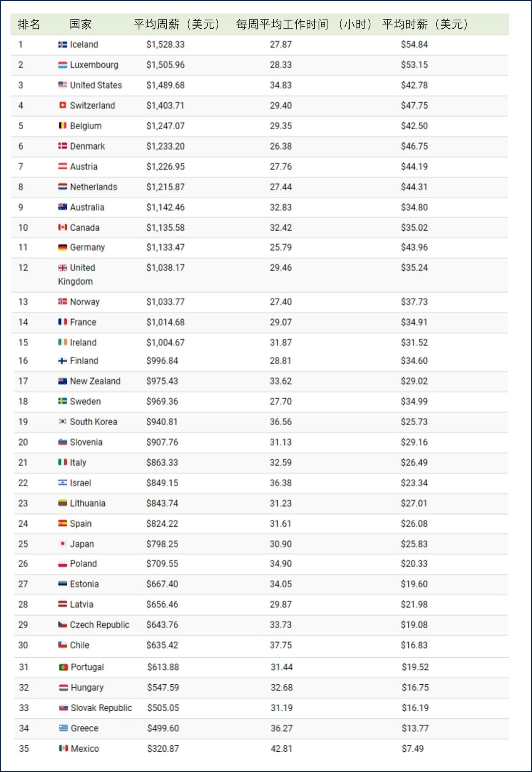This screenshot has width=532, height=772.
Task: Click the United States flag icon
Action: pyautogui.click(x=62, y=85)
